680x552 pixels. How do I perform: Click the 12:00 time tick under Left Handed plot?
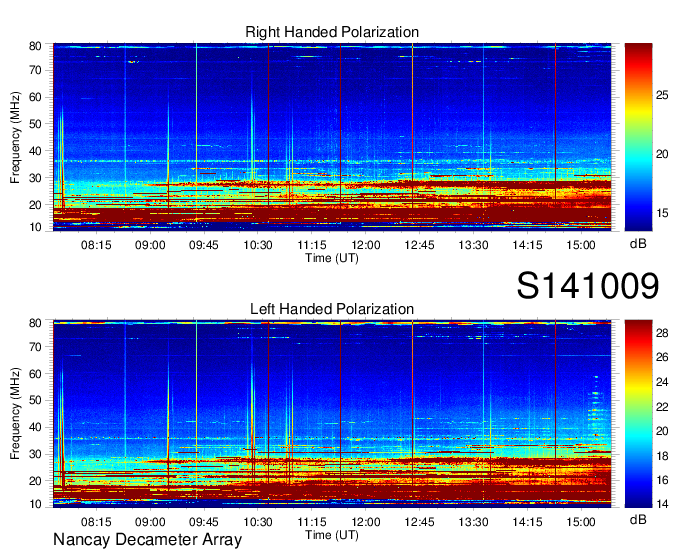(366, 522)
